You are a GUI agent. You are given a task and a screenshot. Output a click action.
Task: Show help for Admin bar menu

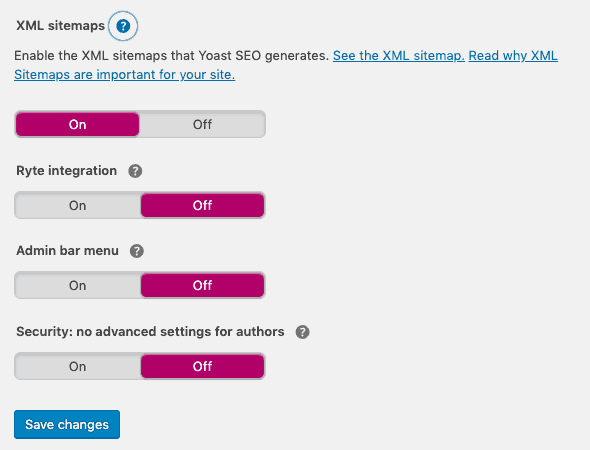coord(137,251)
